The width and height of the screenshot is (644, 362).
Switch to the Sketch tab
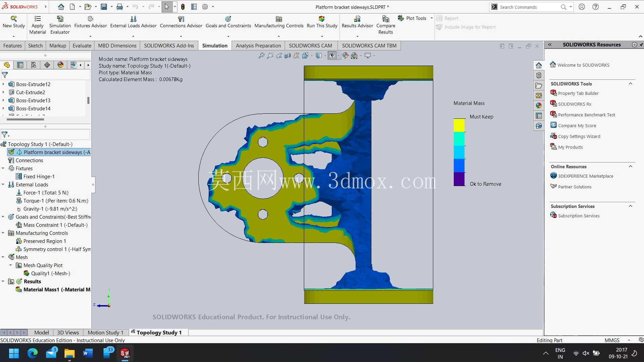tap(35, 45)
